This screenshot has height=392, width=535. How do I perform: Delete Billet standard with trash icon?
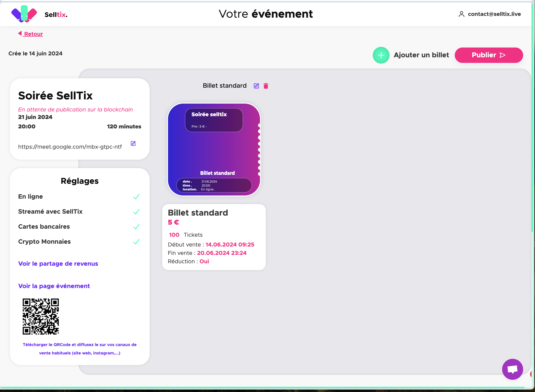(266, 86)
